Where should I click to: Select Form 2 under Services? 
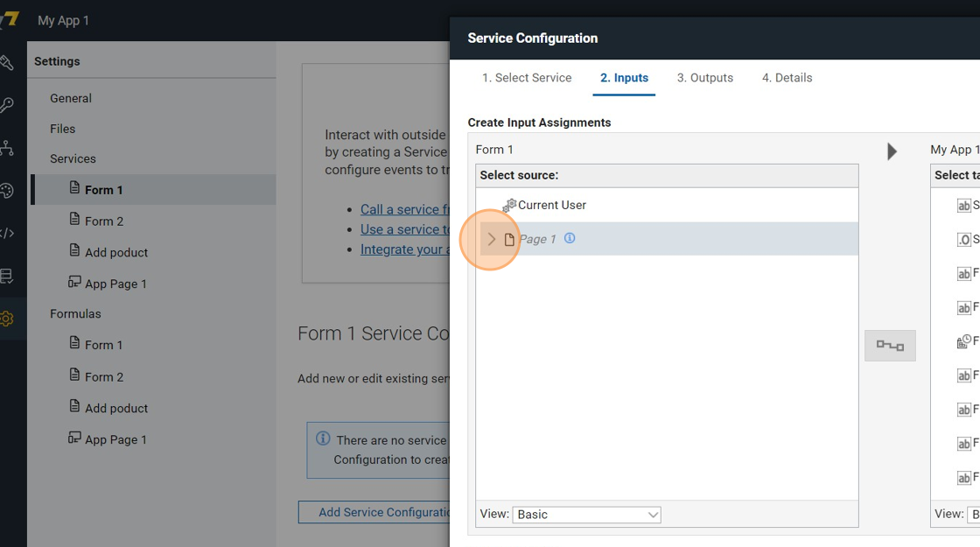pos(103,221)
